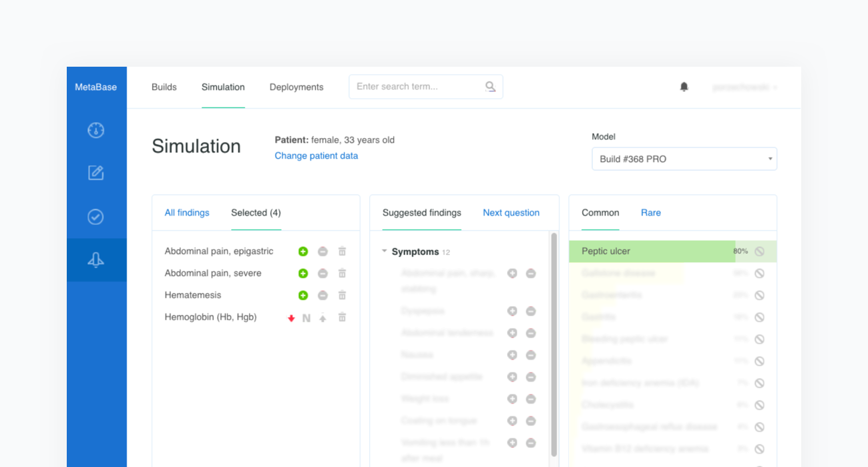Set Hemoglobin to low with red arrow
The height and width of the screenshot is (467, 868).
(291, 318)
